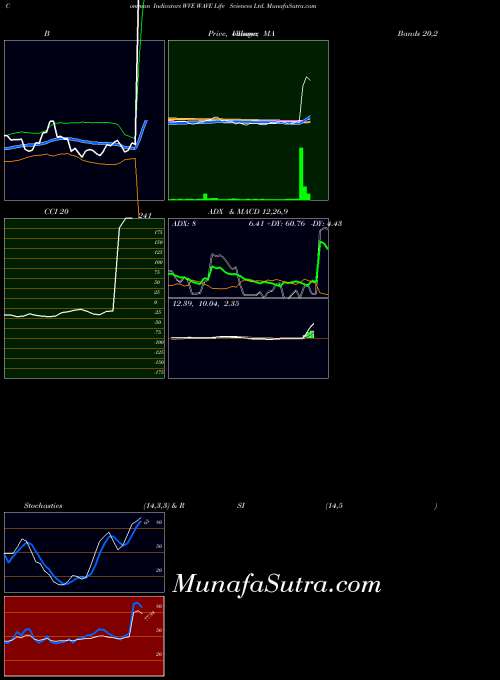Viewport: 500px width, 680px height.
Task: Click the MACD values '12.39, 10.04, 2.35'
Action: click(x=206, y=304)
